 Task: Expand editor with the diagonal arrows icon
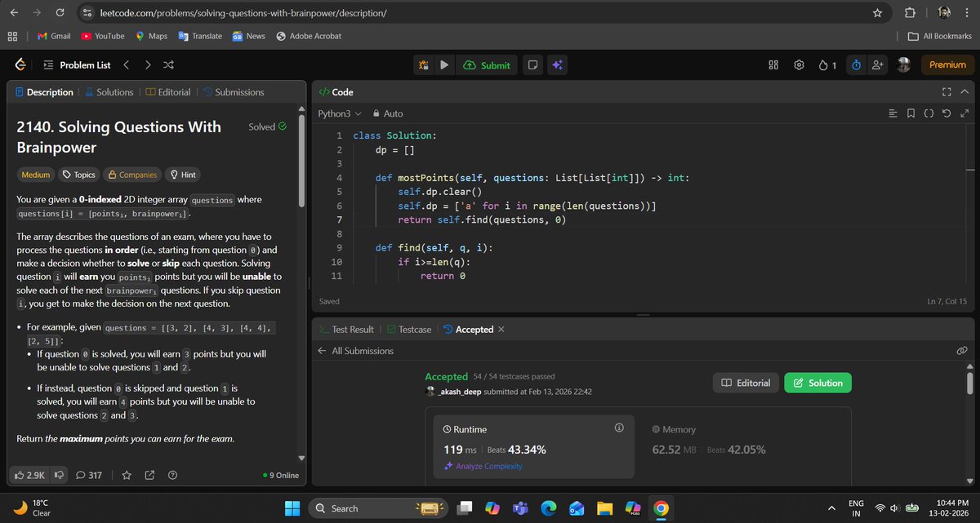[964, 113]
